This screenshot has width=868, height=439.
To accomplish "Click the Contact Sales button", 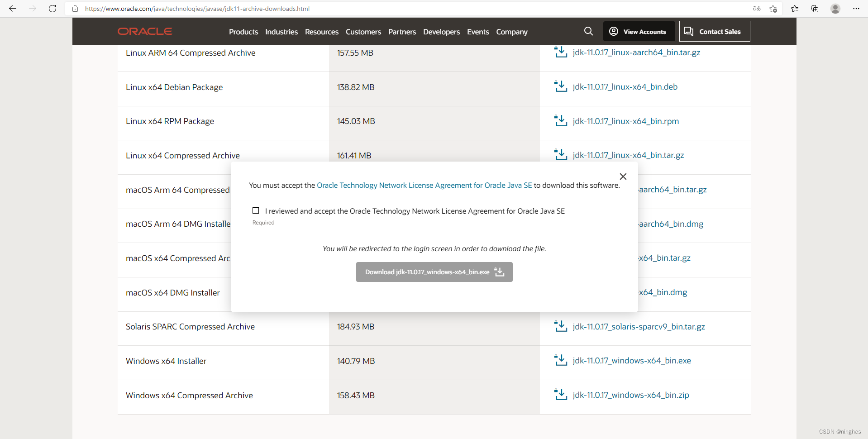I will coord(715,31).
